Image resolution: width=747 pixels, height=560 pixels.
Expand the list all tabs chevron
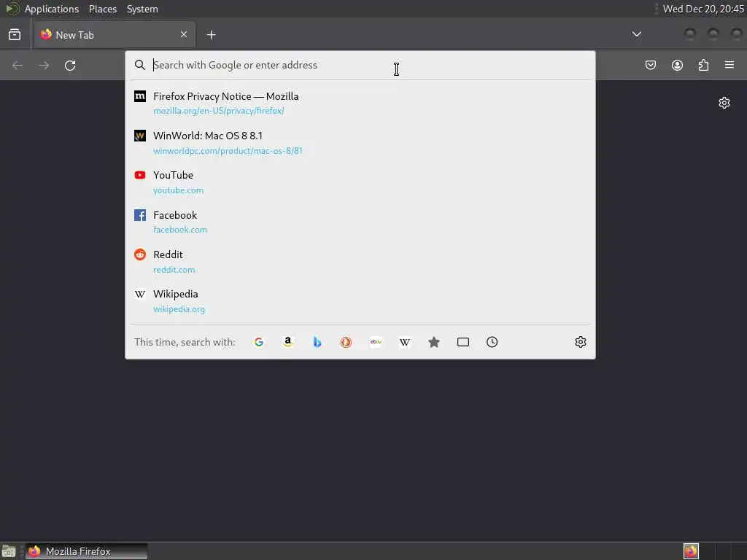[x=636, y=34]
